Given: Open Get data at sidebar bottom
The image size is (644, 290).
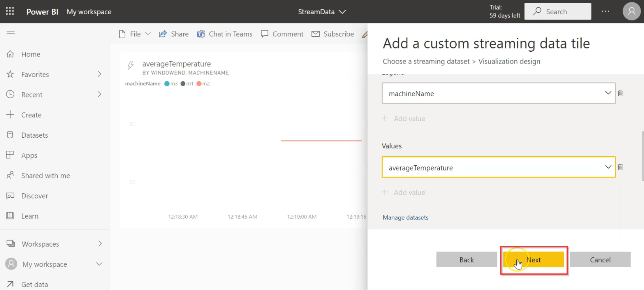Looking at the screenshot, I should tap(34, 284).
